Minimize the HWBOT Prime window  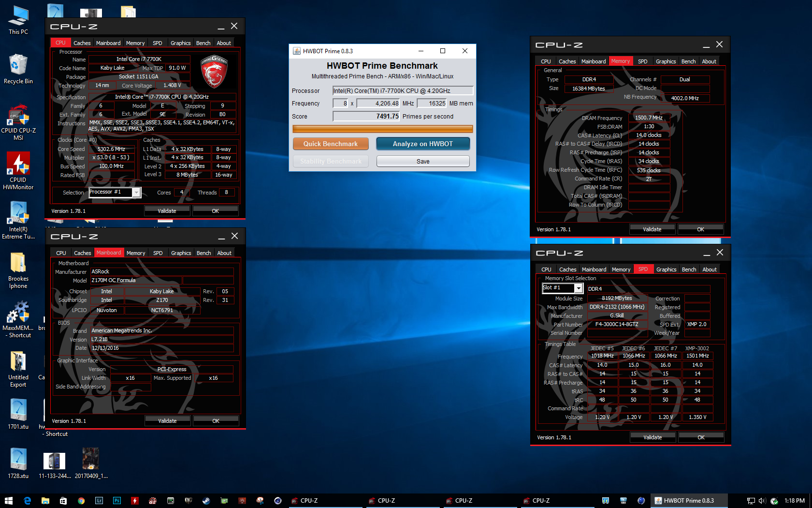tap(421, 51)
